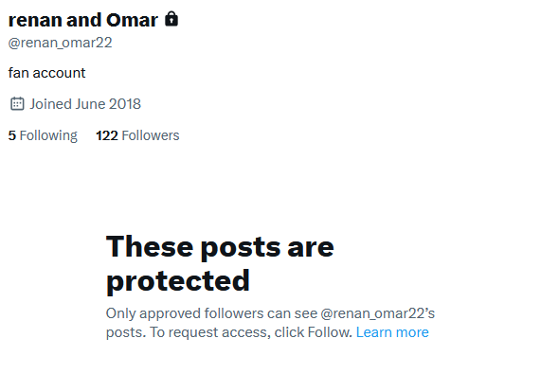The height and width of the screenshot is (392, 541).
Task: Follow the Learn more link
Action: (392, 332)
